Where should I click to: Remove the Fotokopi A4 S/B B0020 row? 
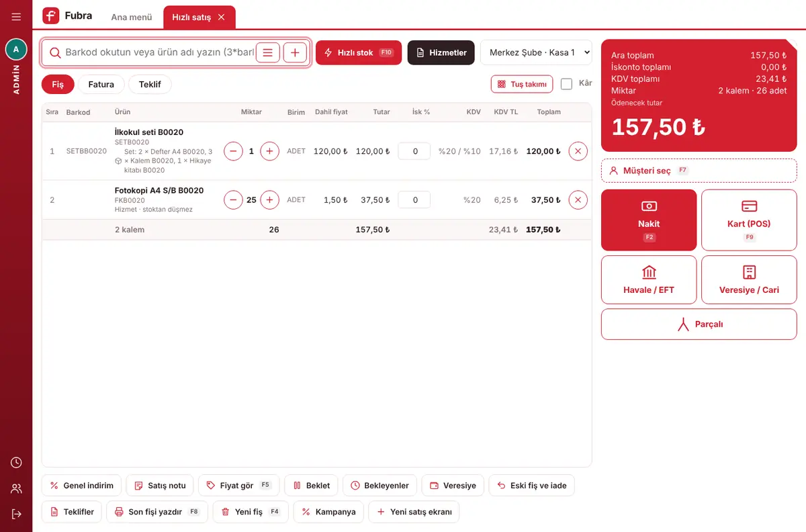point(578,199)
